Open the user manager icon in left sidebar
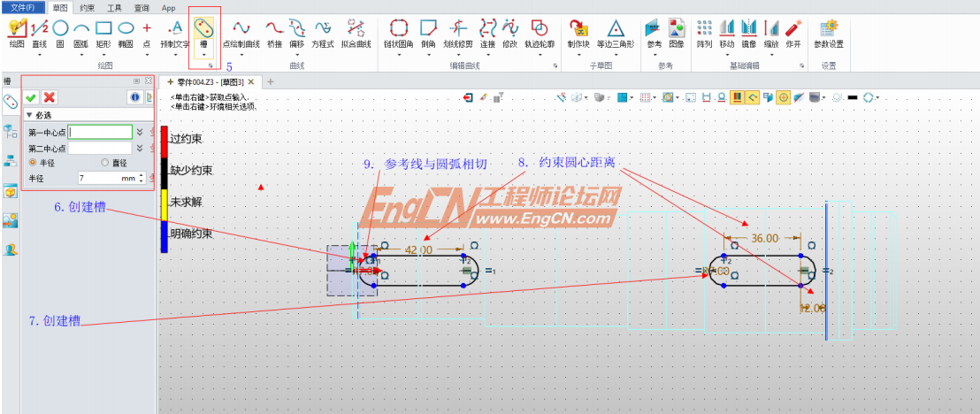Viewport: 980px width, 414px height. pos(11,249)
